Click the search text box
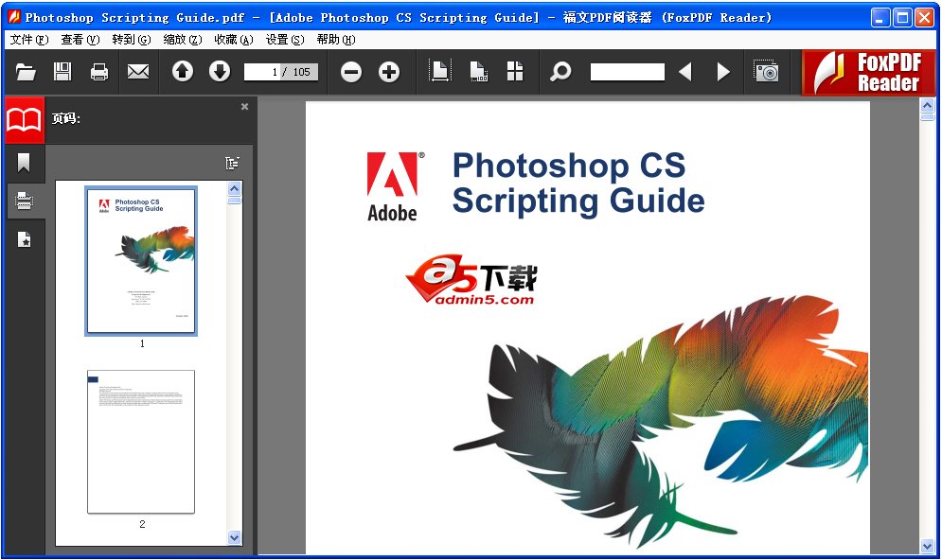Screen dimensions: 942x560 tap(628, 72)
